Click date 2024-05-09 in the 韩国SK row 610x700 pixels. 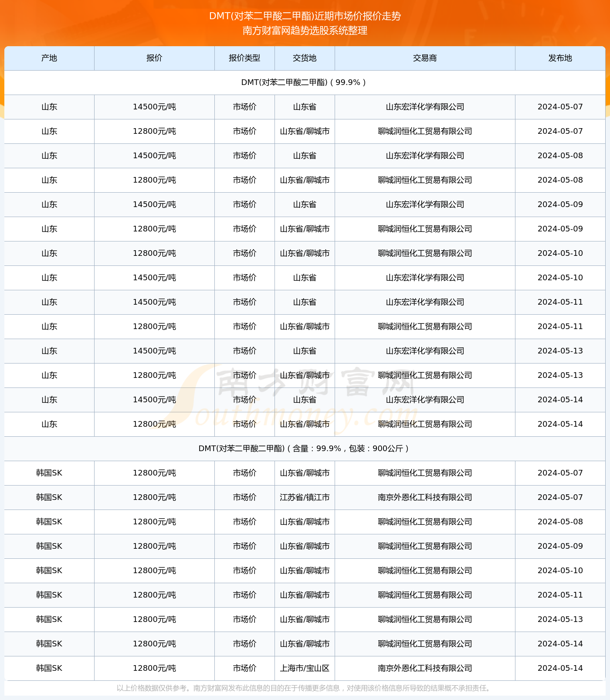(x=560, y=546)
